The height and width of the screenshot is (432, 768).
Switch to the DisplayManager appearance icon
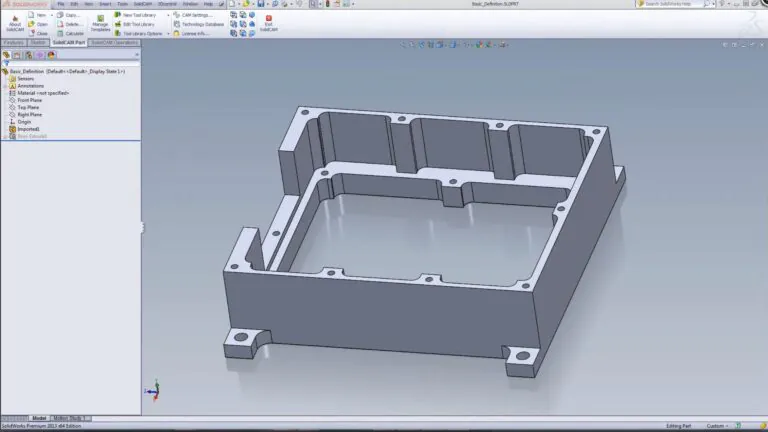[51, 55]
